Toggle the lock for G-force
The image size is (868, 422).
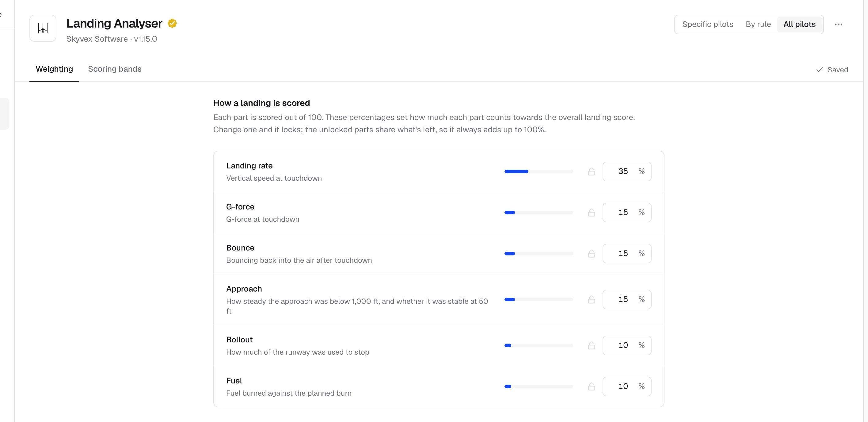[x=591, y=213]
